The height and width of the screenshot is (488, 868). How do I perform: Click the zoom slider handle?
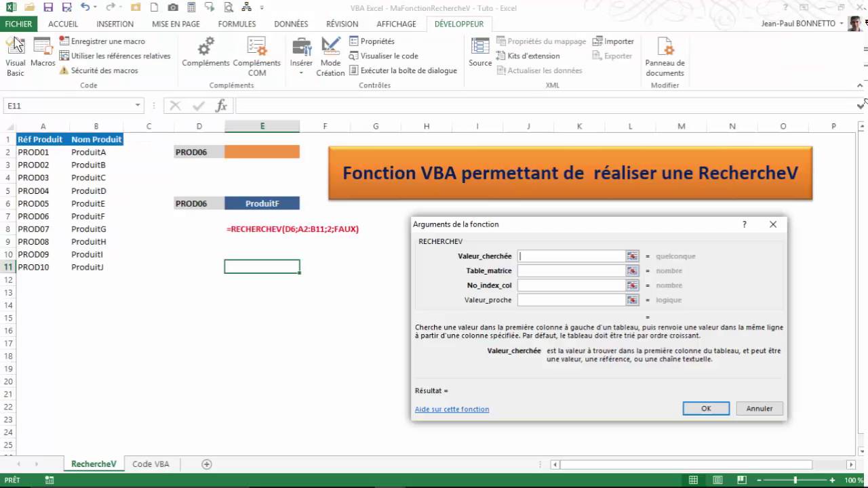click(796, 480)
